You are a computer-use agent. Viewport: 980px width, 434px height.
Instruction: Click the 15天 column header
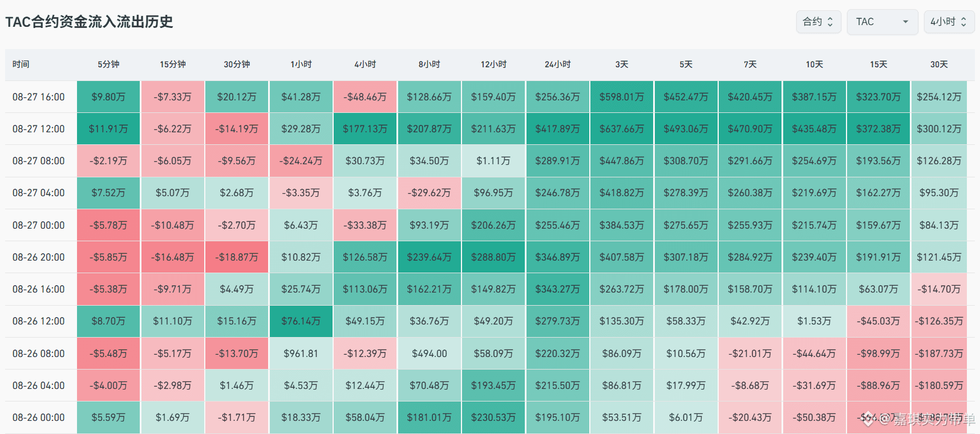[878, 64]
